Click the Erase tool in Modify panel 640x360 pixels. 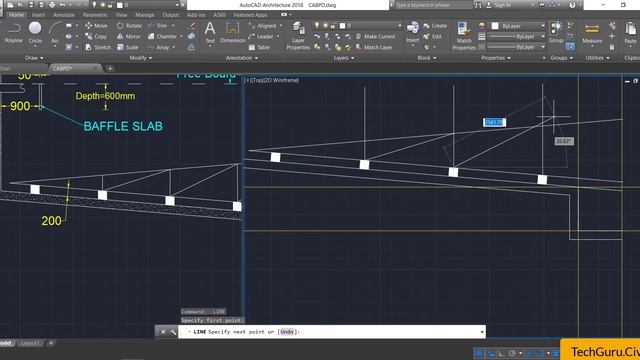tap(191, 26)
